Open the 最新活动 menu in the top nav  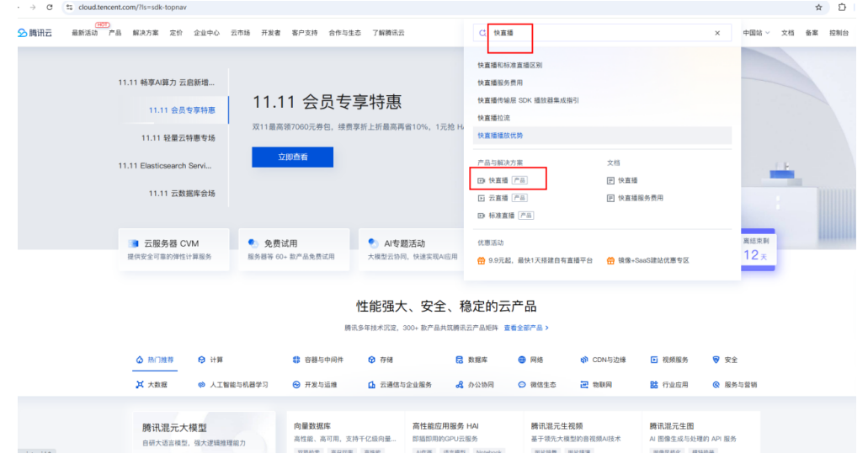[x=85, y=33]
